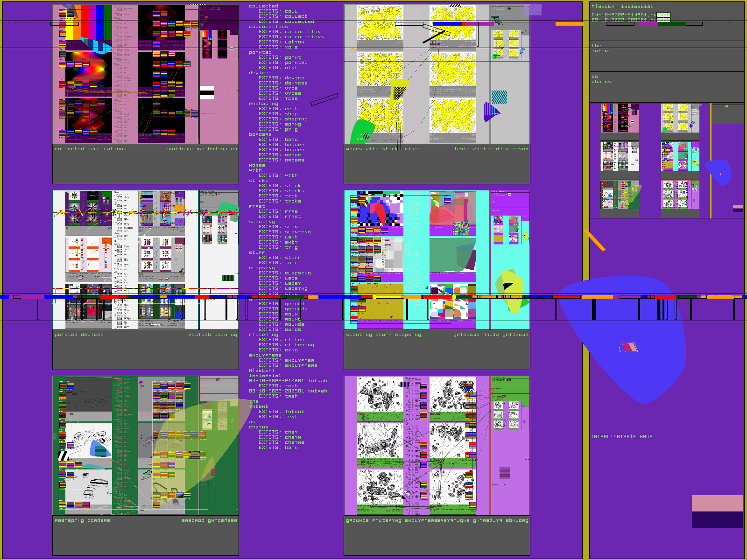Click the small pink parallelogram inside blue blob
This screenshot has width=747, height=560.
(629, 347)
